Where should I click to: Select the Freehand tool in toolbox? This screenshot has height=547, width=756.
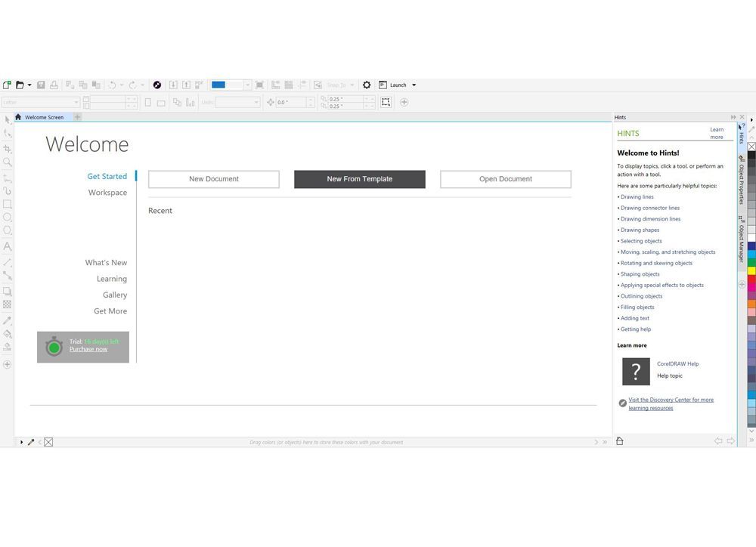pyautogui.click(x=8, y=178)
